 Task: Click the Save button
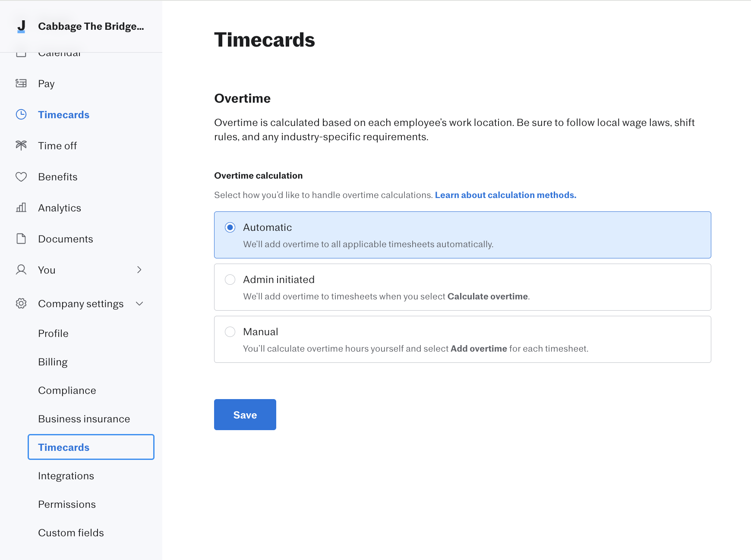point(245,415)
